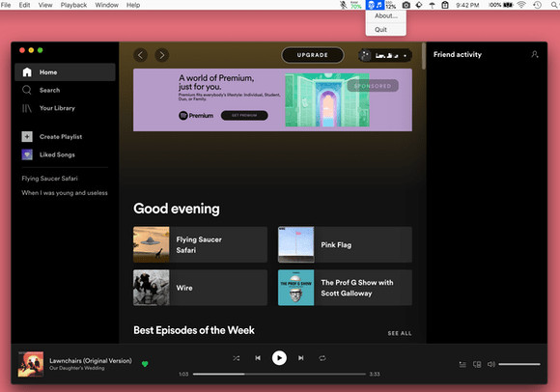Viewport: 560px width, 392px height.
Task: Click the Our Daughter's Wedding artist name
Action: (77, 368)
